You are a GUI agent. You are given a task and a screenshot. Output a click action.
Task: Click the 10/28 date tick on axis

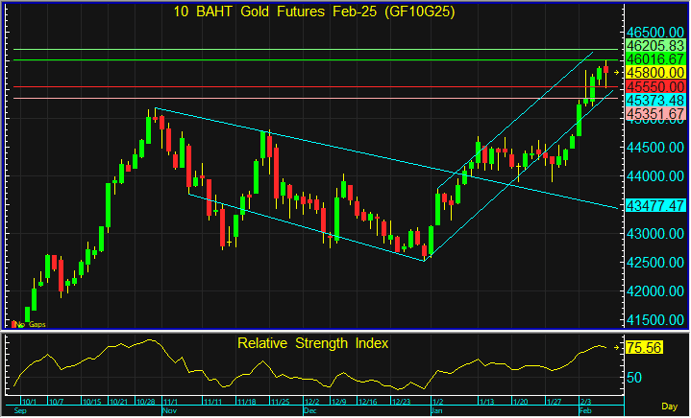[x=143, y=402]
